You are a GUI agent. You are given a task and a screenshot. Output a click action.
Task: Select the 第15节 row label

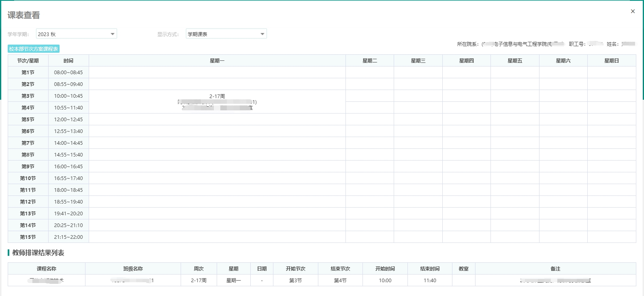28,237
